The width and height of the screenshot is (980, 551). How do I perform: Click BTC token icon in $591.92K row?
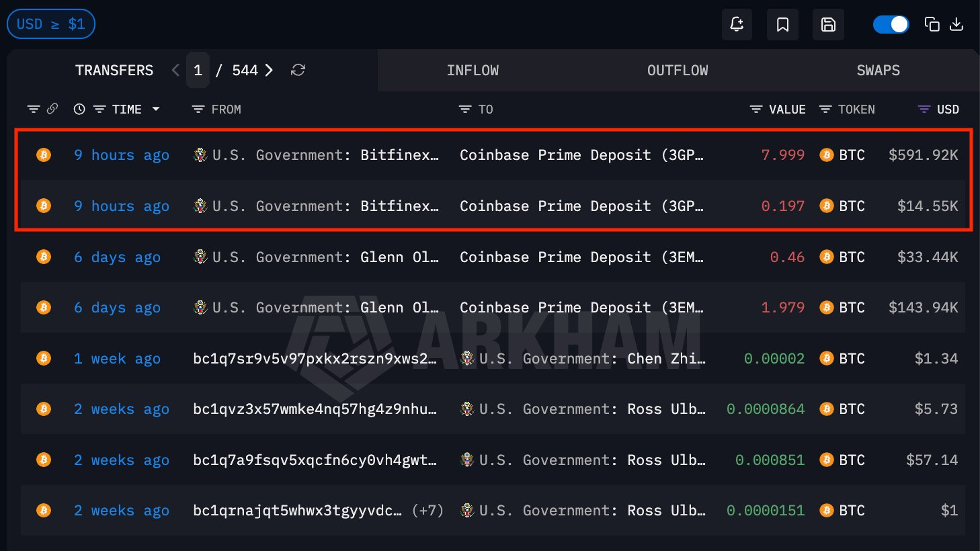827,155
